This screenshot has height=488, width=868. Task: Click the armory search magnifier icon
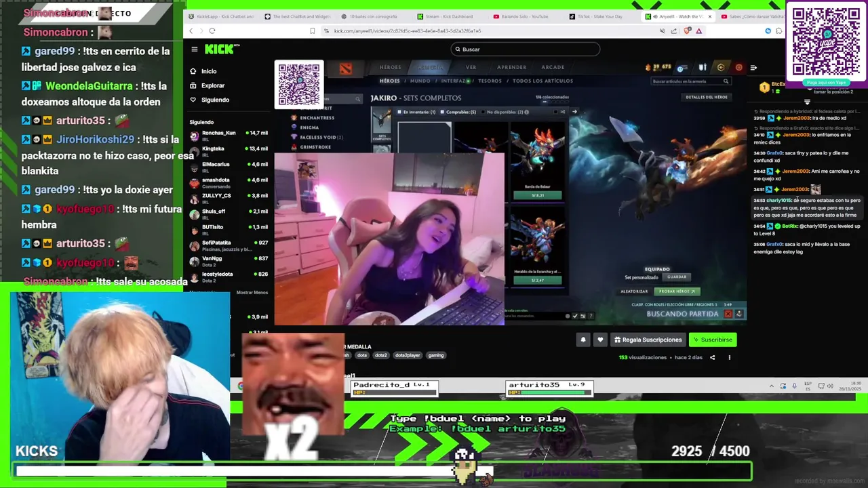(726, 81)
